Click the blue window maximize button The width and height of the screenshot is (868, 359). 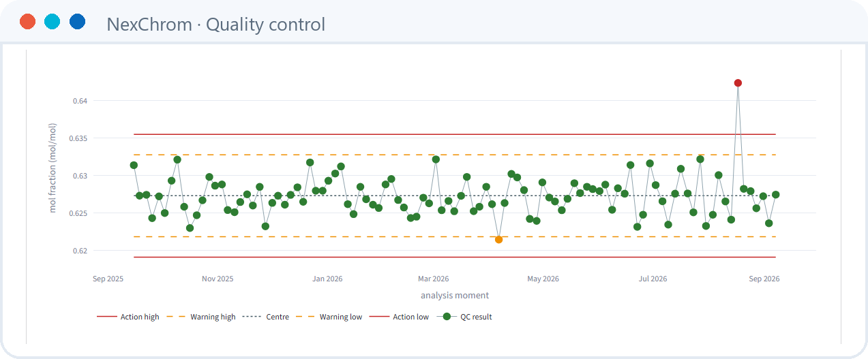(x=77, y=22)
